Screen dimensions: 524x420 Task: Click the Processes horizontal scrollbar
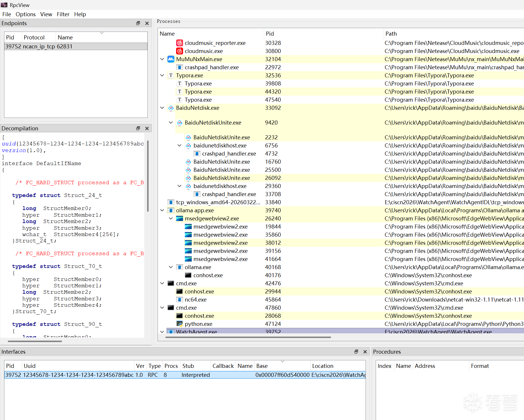click(x=248, y=337)
